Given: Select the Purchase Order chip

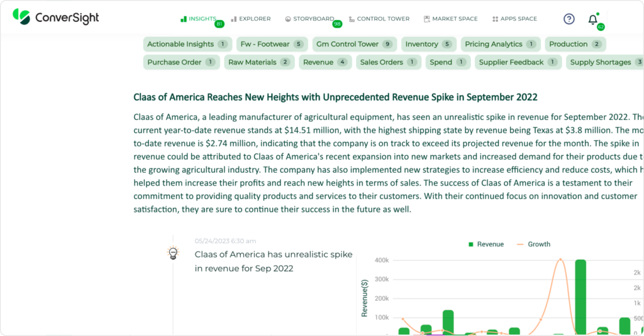Looking at the screenshot, I should click(182, 62).
